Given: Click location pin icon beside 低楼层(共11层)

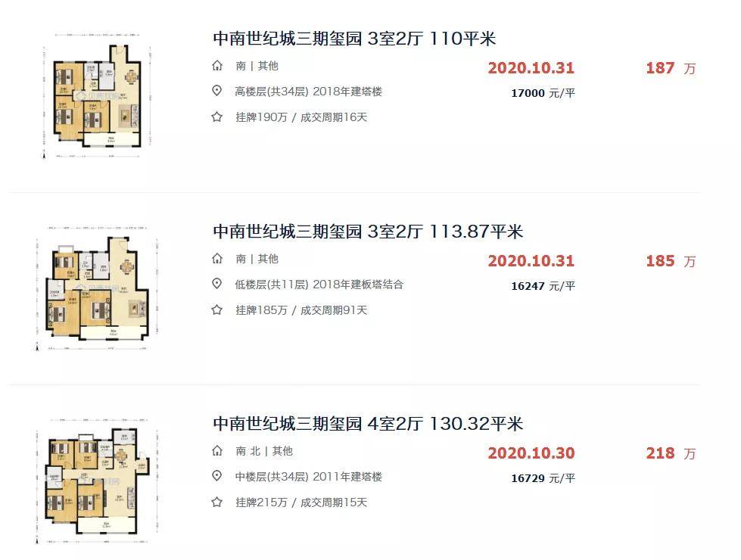Looking at the screenshot, I should 217,284.
